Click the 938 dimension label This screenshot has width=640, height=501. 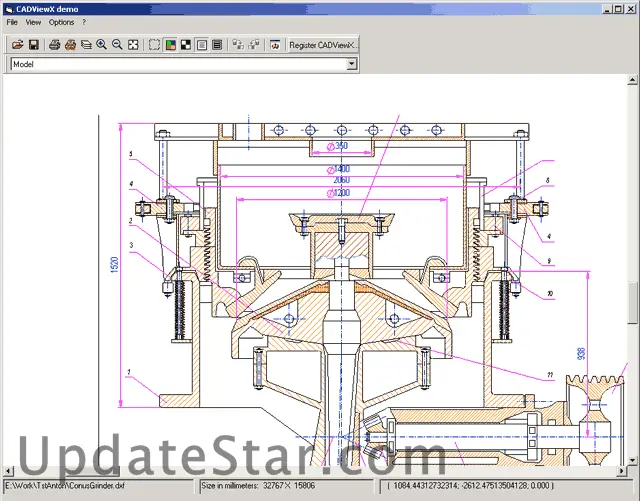click(x=581, y=354)
